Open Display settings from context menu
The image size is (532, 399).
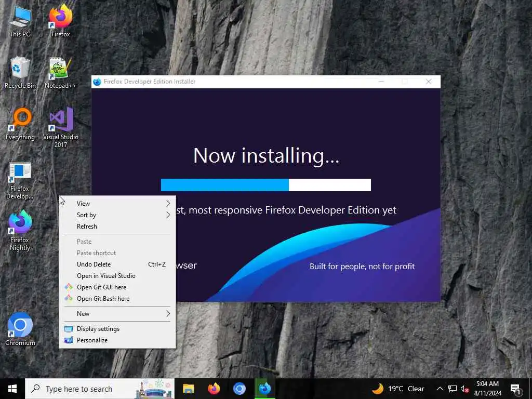click(117, 329)
